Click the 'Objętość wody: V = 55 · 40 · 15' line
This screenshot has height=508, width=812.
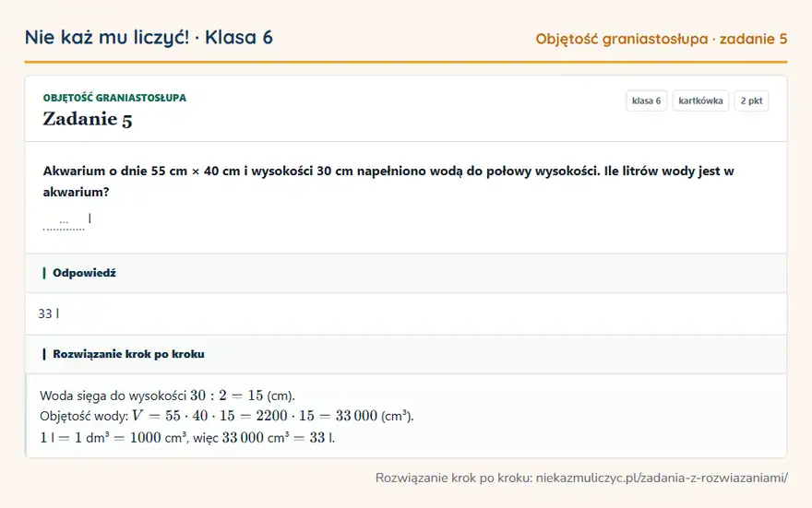click(x=227, y=416)
